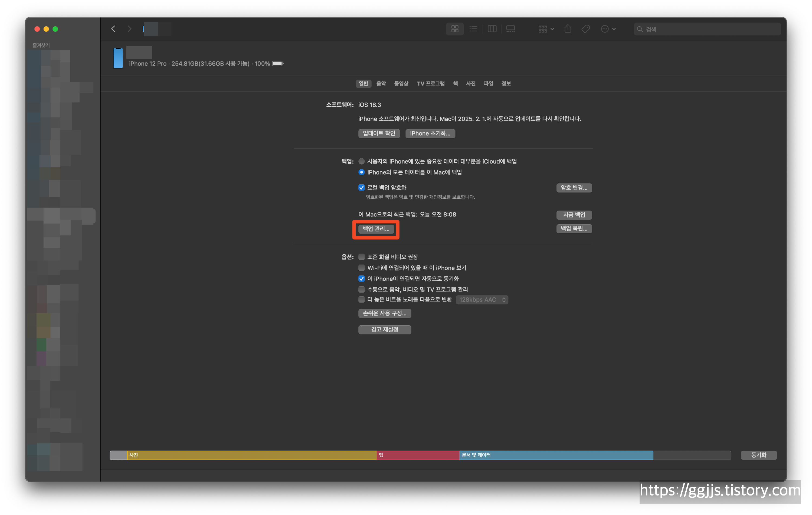Click the 사진 segment in storage bar

[251, 455]
